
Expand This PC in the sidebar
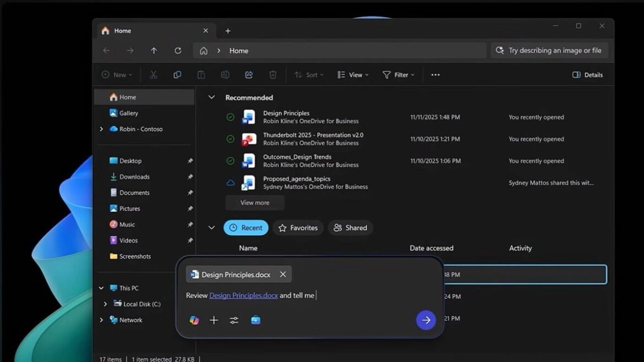pos(101,288)
